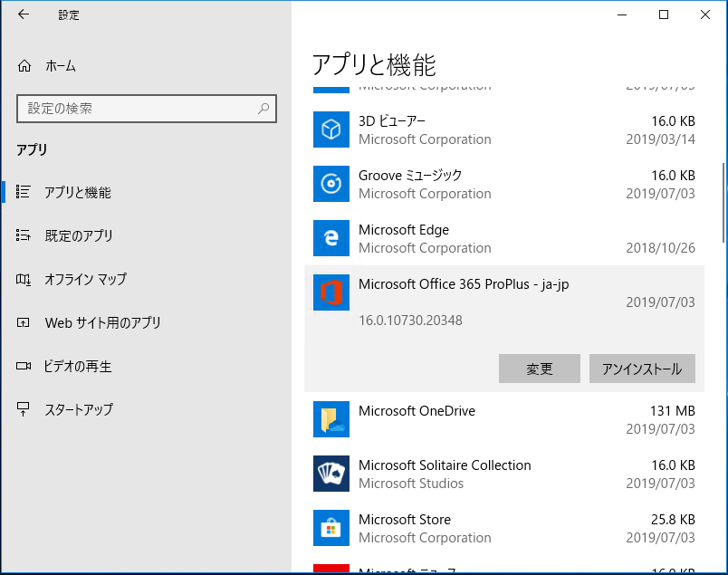This screenshot has width=728, height=575.
Task: Go back with the arrow icon
Action: pos(24,14)
